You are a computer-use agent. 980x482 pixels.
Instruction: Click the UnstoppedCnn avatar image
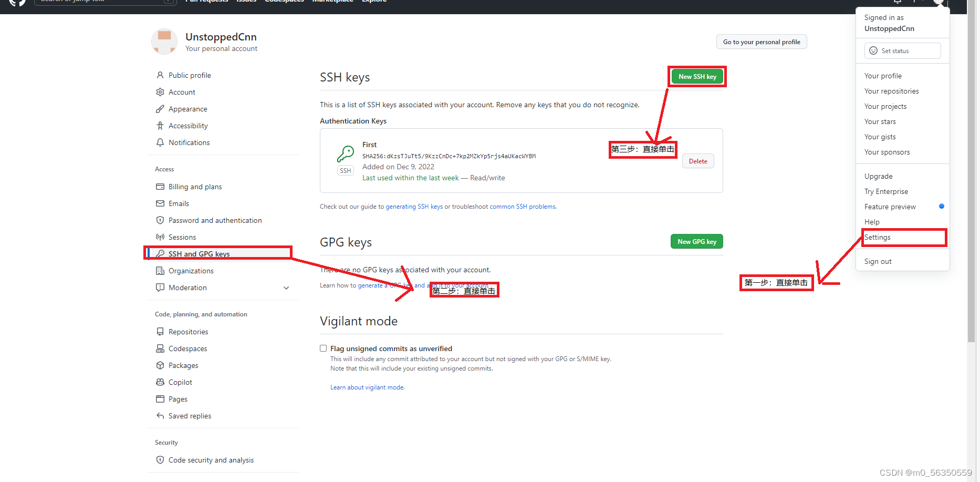pyautogui.click(x=164, y=42)
